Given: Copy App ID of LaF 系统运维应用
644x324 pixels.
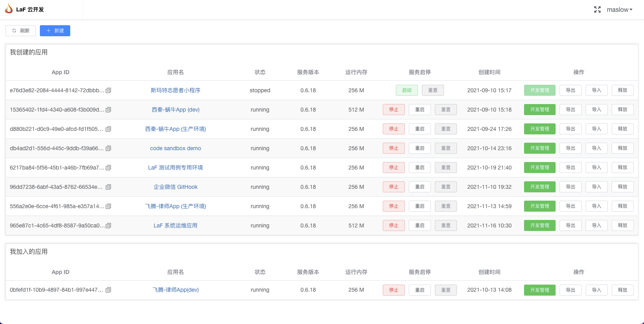Looking at the screenshot, I should (109, 226).
